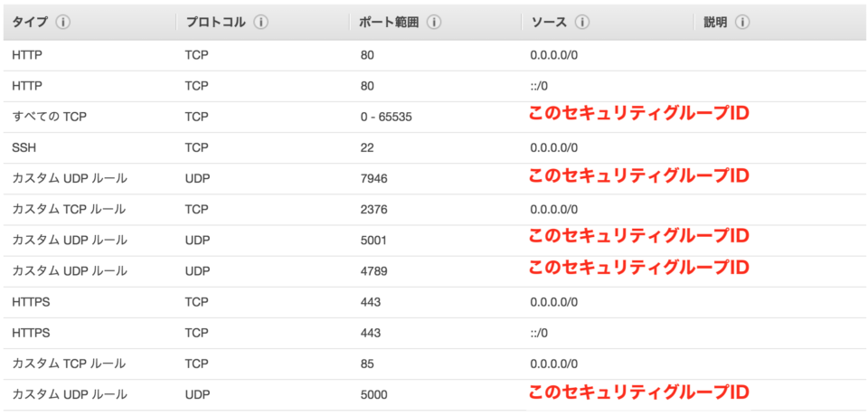This screenshot has height=416, width=868.
Task: Click the HTTPS rule with source ::/0
Action: coord(434,333)
